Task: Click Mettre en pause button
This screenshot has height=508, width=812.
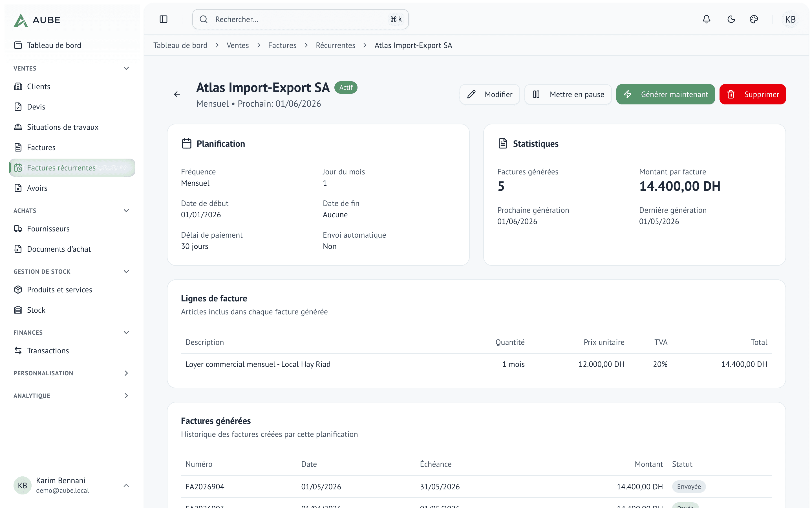Action: tap(568, 95)
